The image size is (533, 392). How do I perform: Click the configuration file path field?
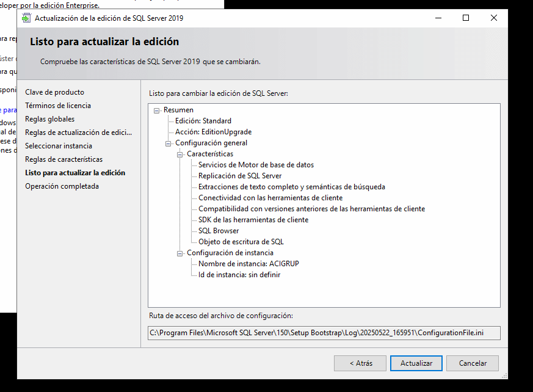tap(324, 333)
